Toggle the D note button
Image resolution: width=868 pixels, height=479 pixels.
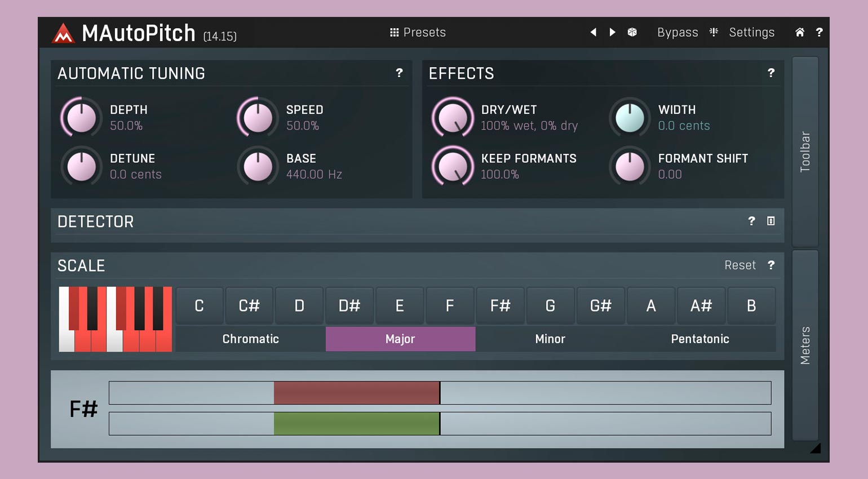299,305
